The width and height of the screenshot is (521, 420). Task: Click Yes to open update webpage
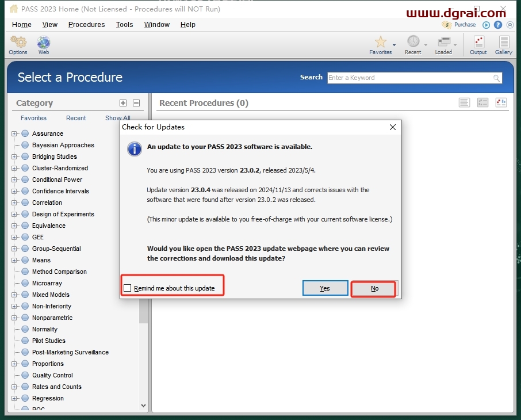tap(325, 288)
